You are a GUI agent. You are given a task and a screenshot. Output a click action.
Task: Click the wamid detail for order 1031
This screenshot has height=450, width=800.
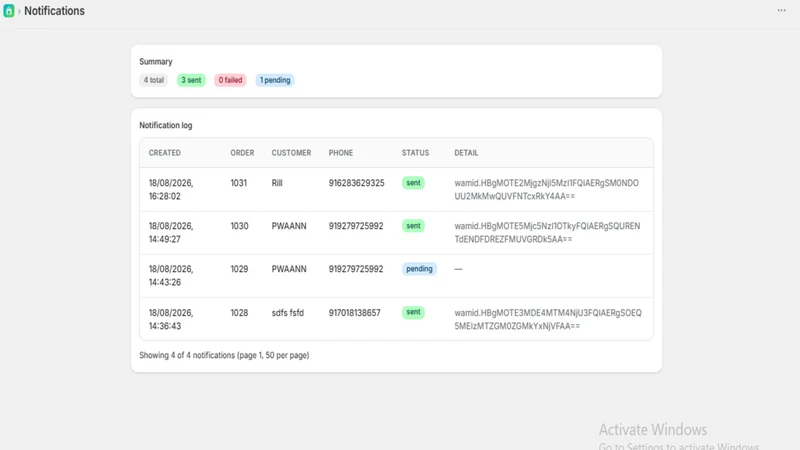(x=546, y=189)
